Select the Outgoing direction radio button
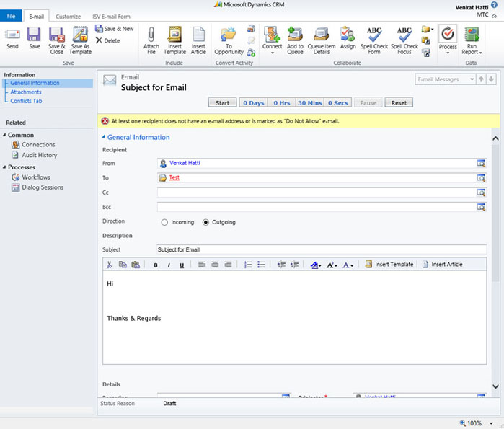504x429 pixels. (206, 222)
